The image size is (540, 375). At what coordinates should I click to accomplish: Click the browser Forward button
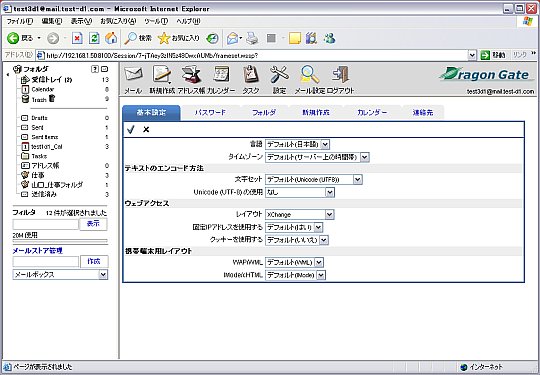point(53,38)
